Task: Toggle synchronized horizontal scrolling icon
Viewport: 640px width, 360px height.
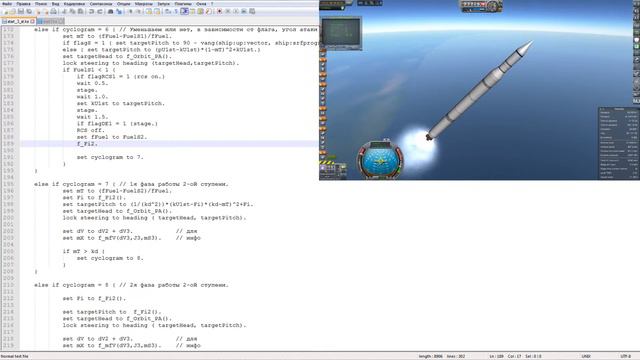Action: (157, 11)
